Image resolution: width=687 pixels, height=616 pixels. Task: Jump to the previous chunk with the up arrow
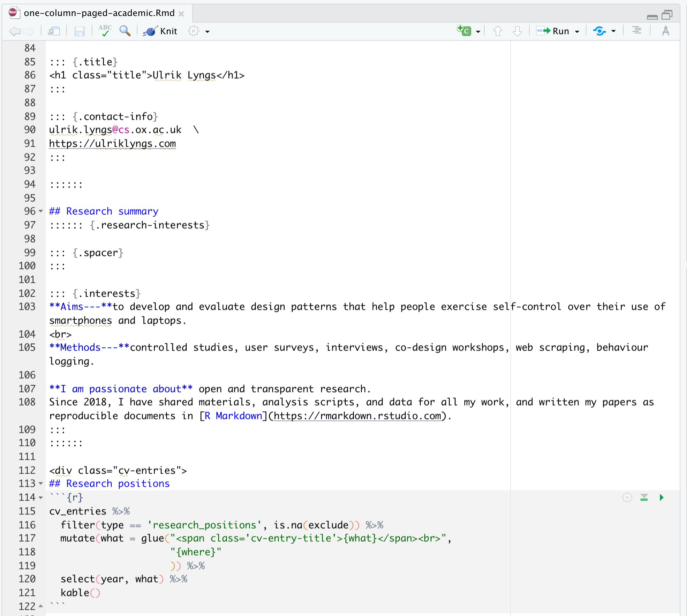click(x=498, y=31)
